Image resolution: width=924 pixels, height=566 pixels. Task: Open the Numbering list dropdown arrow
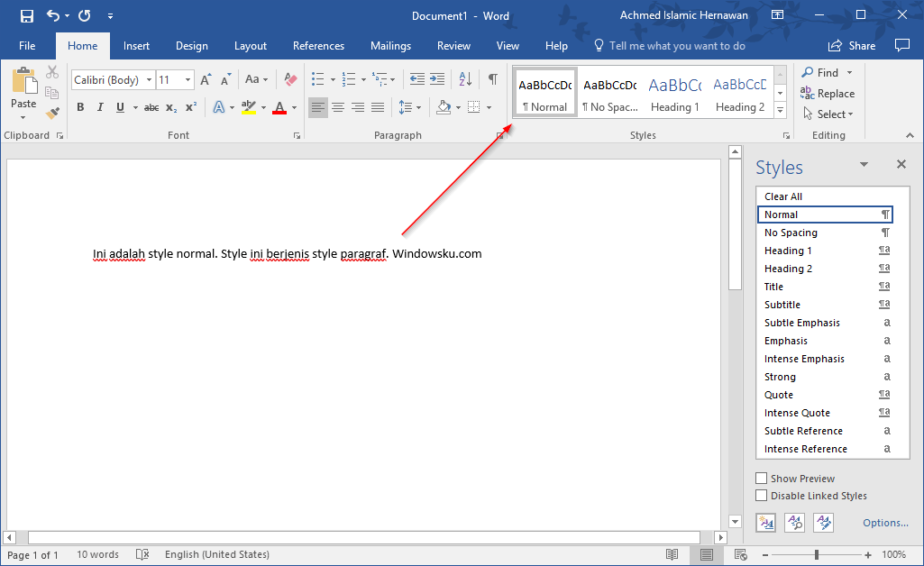coord(363,79)
